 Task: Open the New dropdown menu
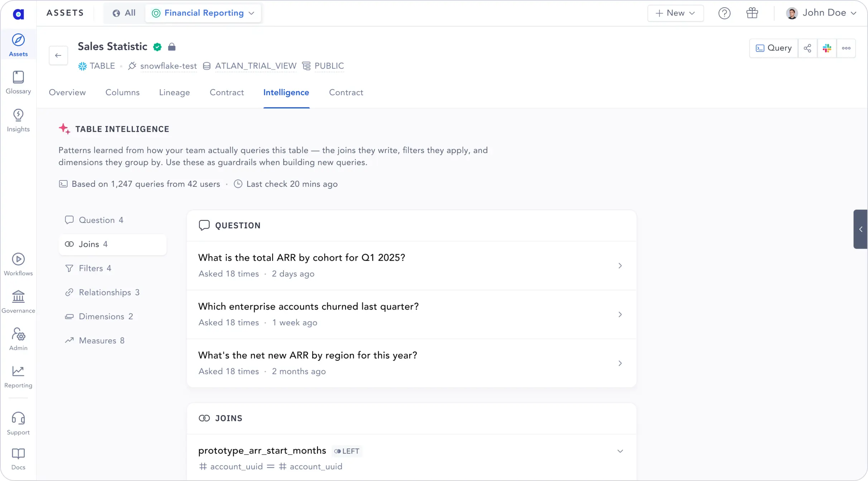(x=675, y=13)
